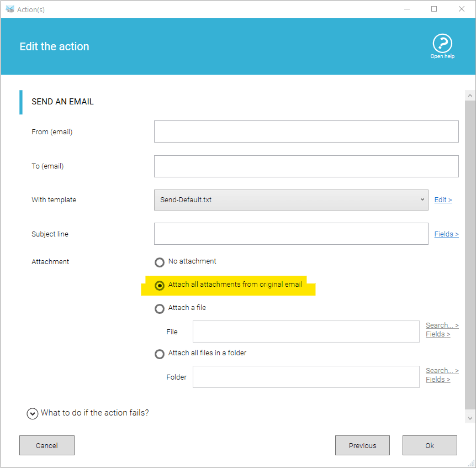Choose the Attach a file radio button
Viewport: 476px width, 468px height.
click(160, 308)
